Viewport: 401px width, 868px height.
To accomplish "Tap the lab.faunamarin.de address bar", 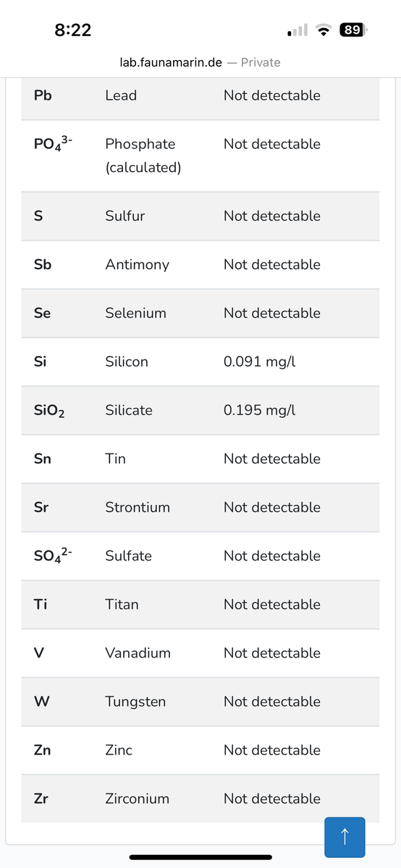I will (x=200, y=62).
